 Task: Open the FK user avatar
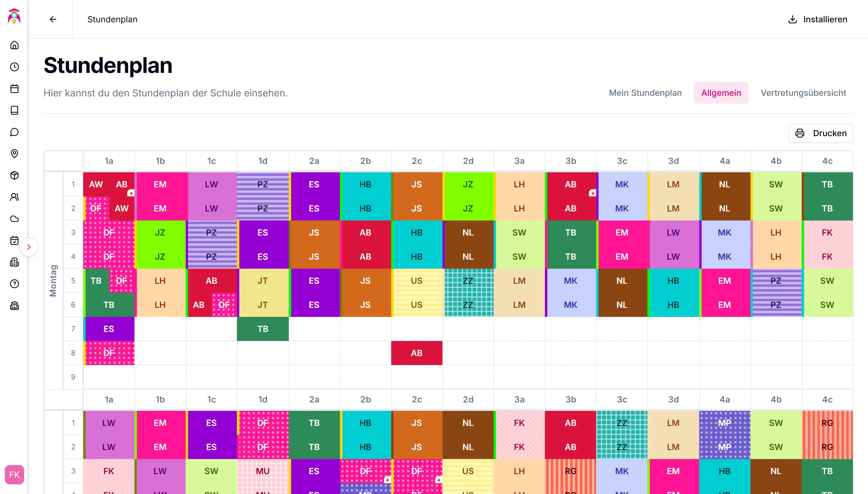pos(14,474)
